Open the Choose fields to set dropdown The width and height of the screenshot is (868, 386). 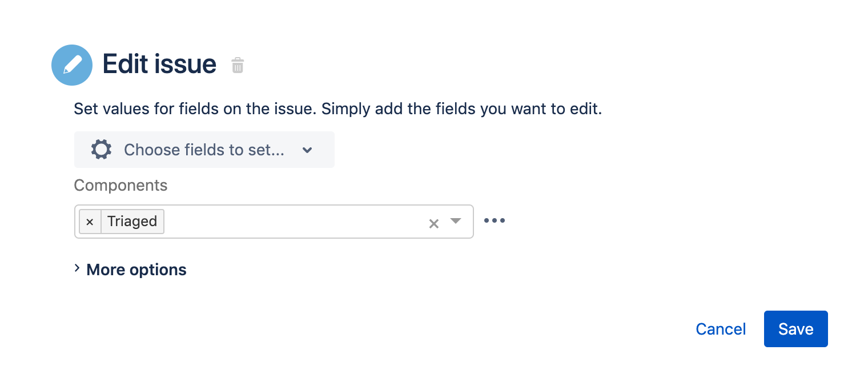[x=204, y=150]
